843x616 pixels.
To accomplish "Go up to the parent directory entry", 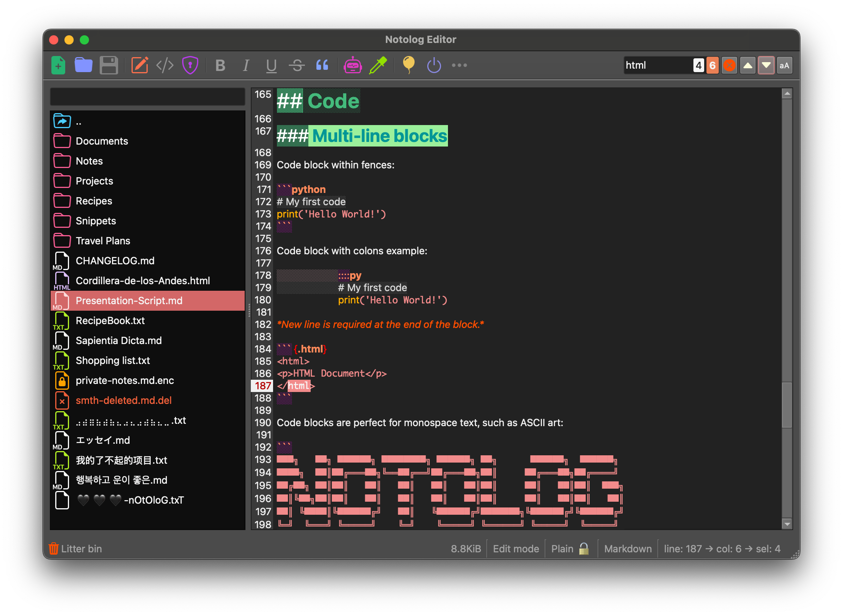I will click(x=147, y=122).
